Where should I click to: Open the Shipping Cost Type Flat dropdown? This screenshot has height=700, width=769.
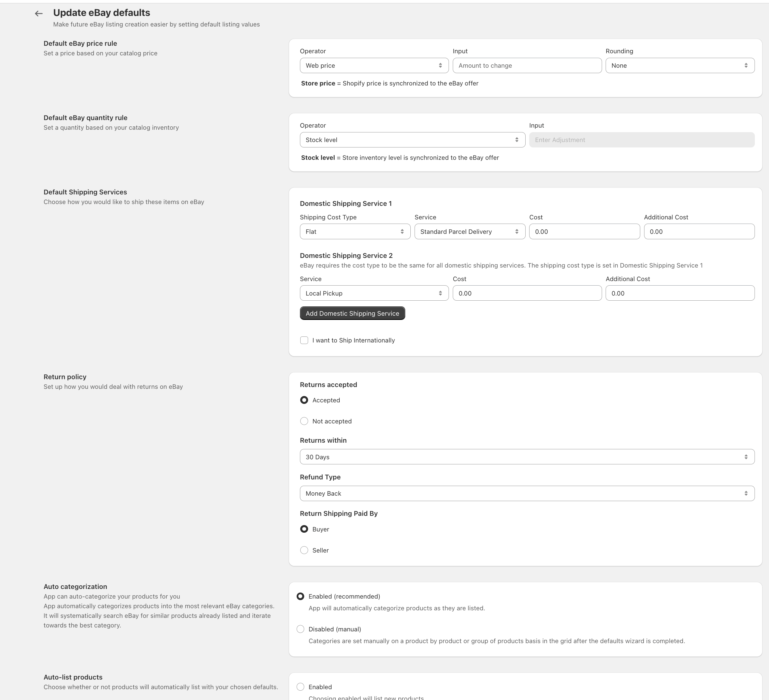(x=354, y=231)
